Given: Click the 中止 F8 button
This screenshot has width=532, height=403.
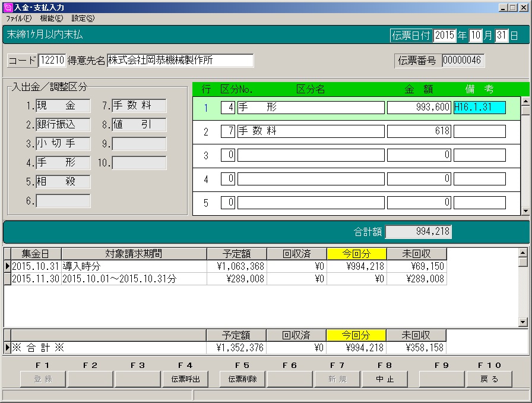Looking at the screenshot, I should click(x=385, y=379).
